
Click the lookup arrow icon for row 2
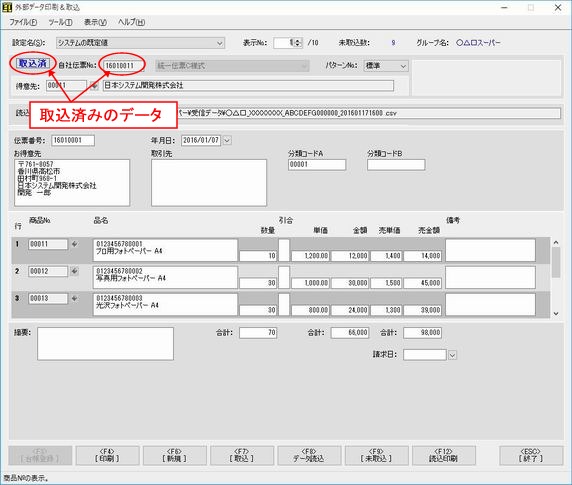click(x=74, y=271)
